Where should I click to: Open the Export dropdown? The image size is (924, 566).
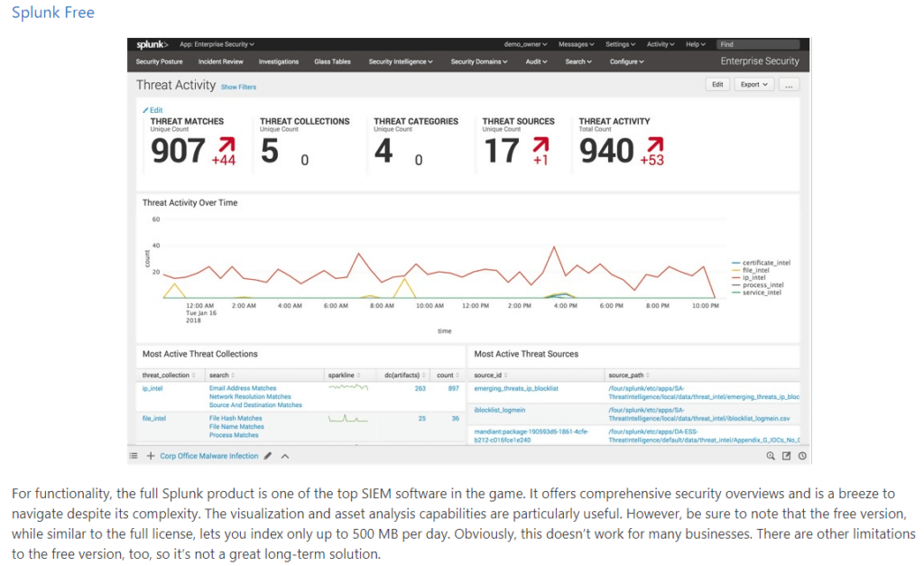(x=754, y=85)
